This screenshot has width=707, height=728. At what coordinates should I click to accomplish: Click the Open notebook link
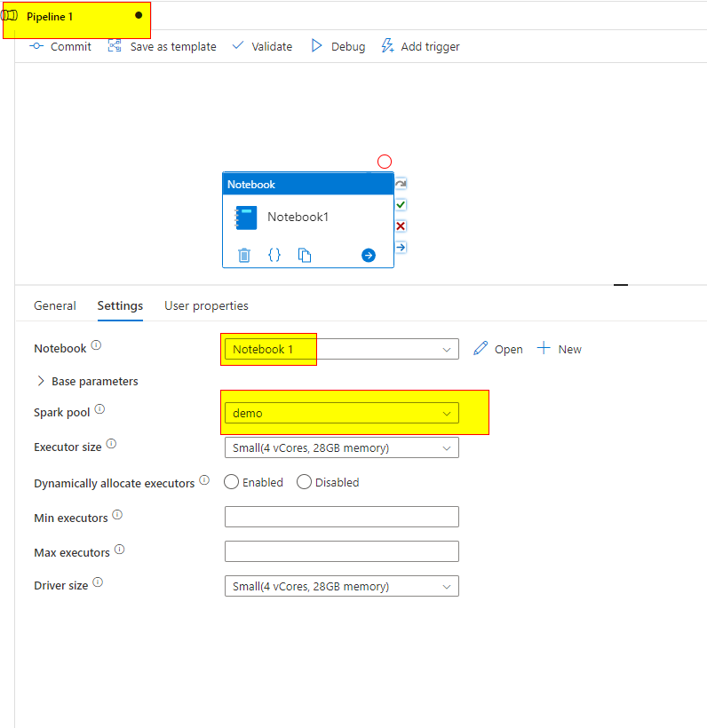pos(509,349)
